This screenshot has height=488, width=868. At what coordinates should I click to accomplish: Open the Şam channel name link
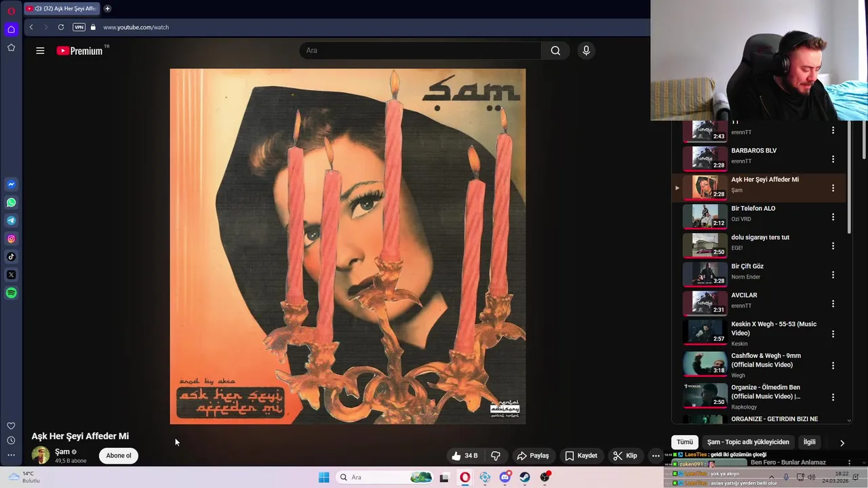pyautogui.click(x=62, y=451)
